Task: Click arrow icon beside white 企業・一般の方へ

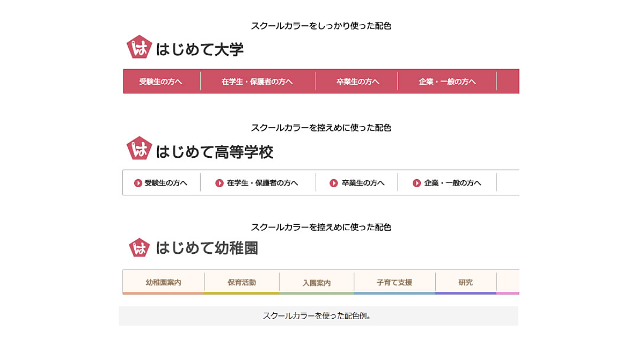Action: click(416, 183)
